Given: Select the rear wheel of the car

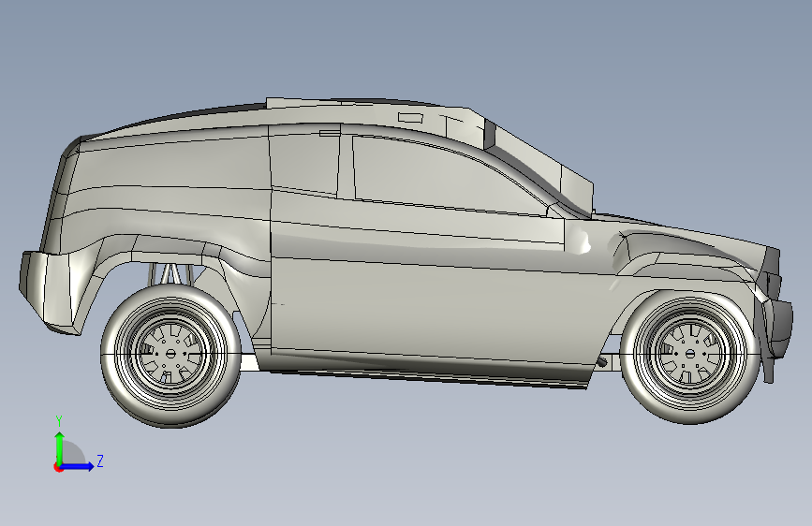Looking at the screenshot, I should pyautogui.click(x=170, y=355).
